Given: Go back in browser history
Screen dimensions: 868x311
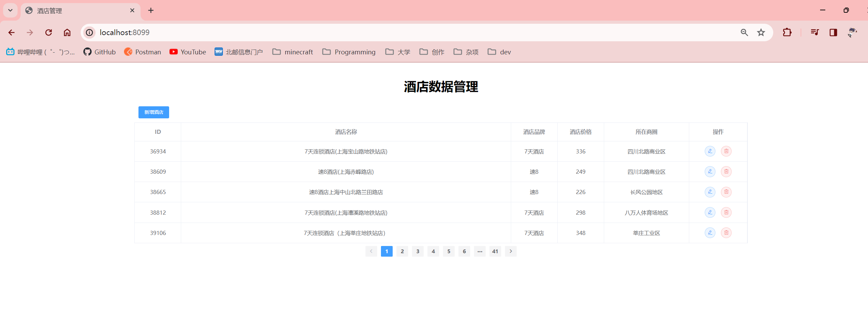Looking at the screenshot, I should point(11,32).
